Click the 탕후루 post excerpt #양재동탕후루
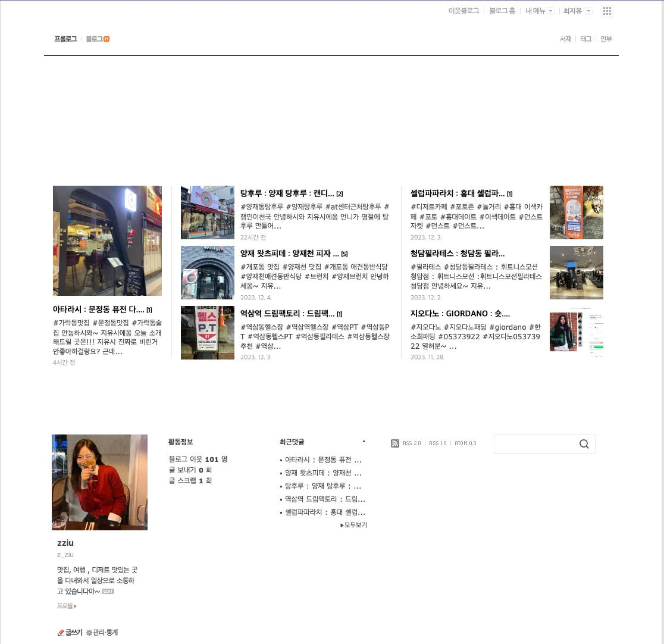664x644 pixels. pos(315,217)
